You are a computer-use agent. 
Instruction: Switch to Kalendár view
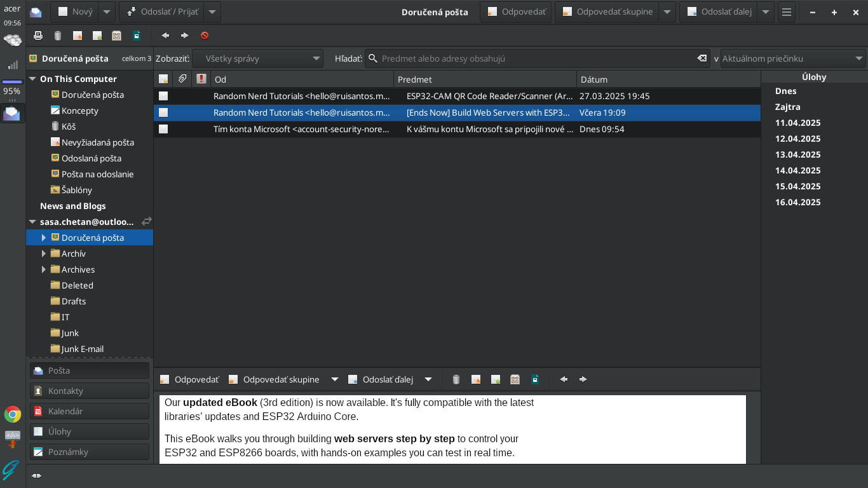click(90, 411)
